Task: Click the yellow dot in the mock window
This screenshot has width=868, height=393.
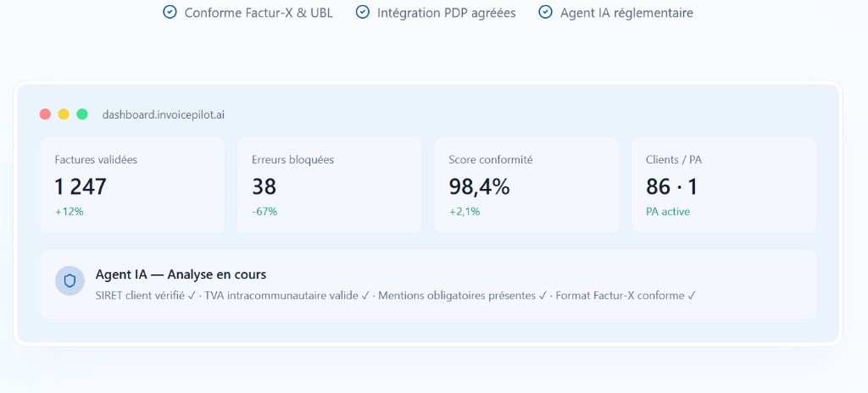Action: click(x=64, y=114)
